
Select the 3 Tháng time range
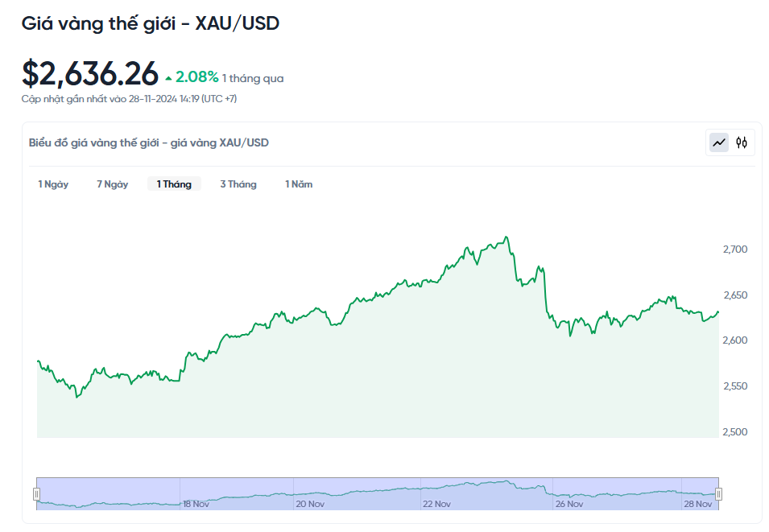(x=238, y=184)
